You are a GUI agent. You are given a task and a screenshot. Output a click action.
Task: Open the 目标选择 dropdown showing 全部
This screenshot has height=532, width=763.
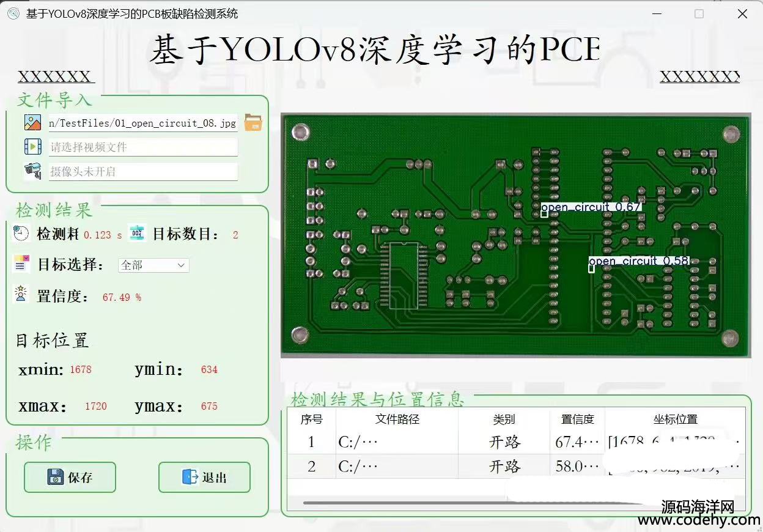coord(153,265)
